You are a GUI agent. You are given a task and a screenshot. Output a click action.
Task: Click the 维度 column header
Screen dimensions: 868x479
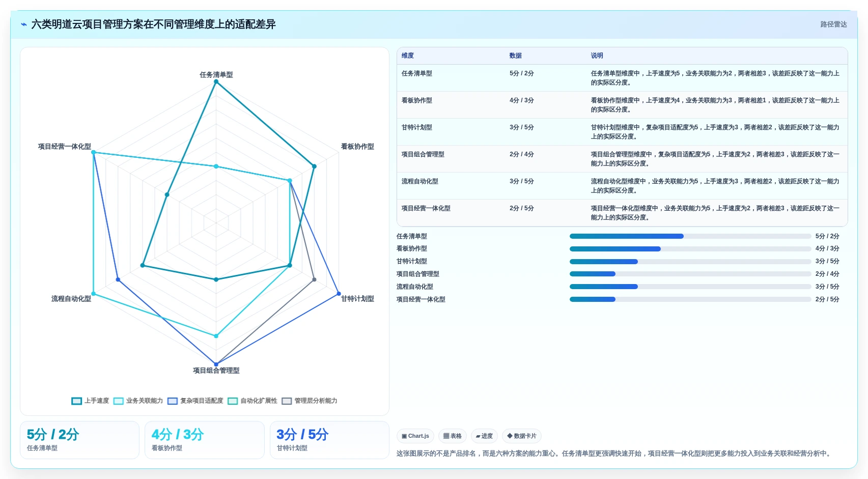(x=408, y=55)
